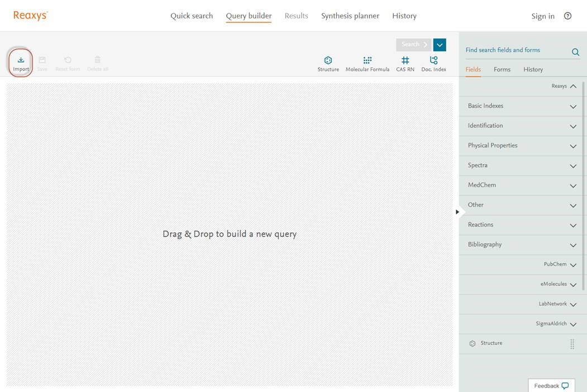Open the help question mark icon
587x392 pixels.
click(567, 16)
